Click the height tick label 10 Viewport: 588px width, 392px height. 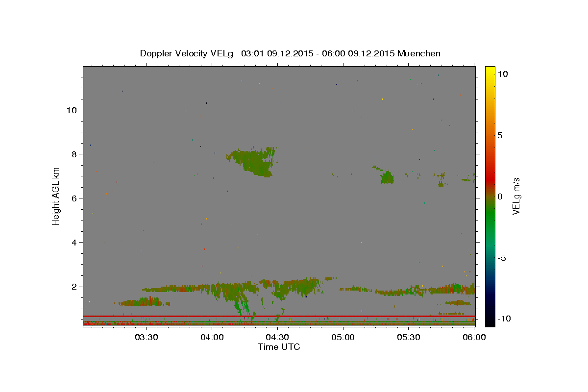coord(72,110)
